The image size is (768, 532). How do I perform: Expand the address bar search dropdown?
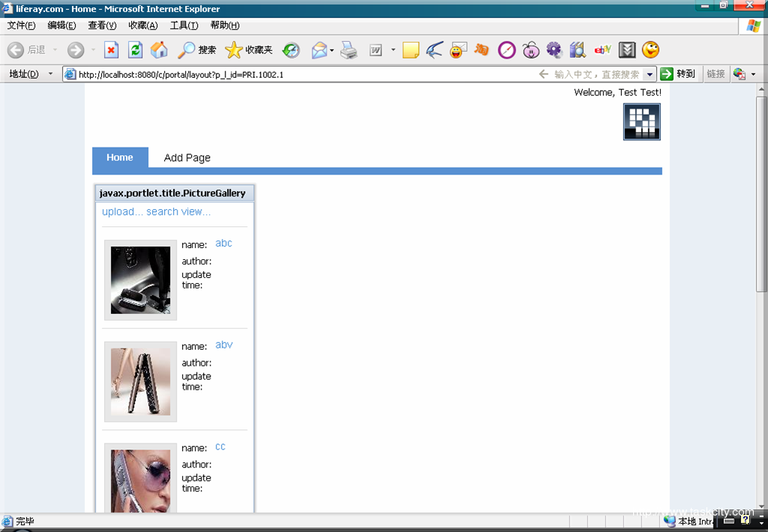pyautogui.click(x=650, y=74)
